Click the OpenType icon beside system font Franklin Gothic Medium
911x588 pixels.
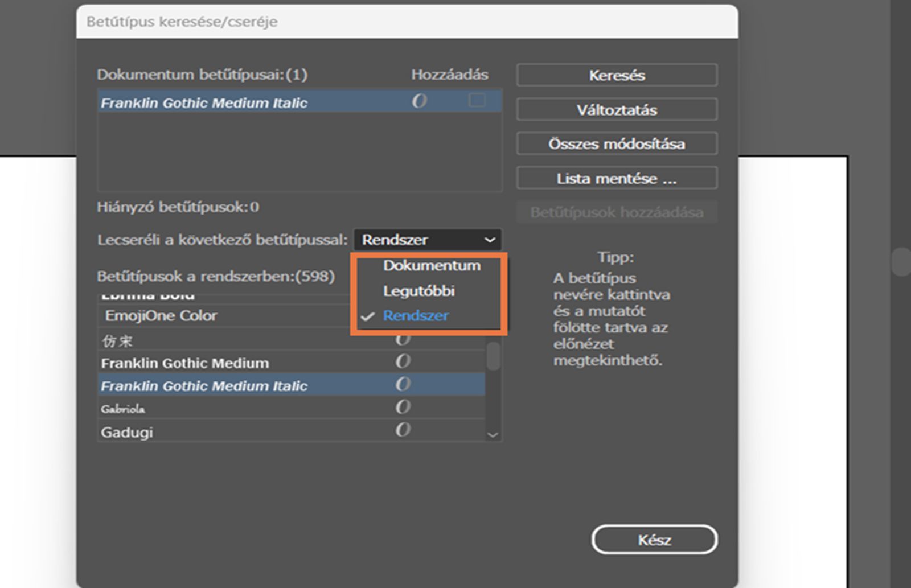pos(403,361)
